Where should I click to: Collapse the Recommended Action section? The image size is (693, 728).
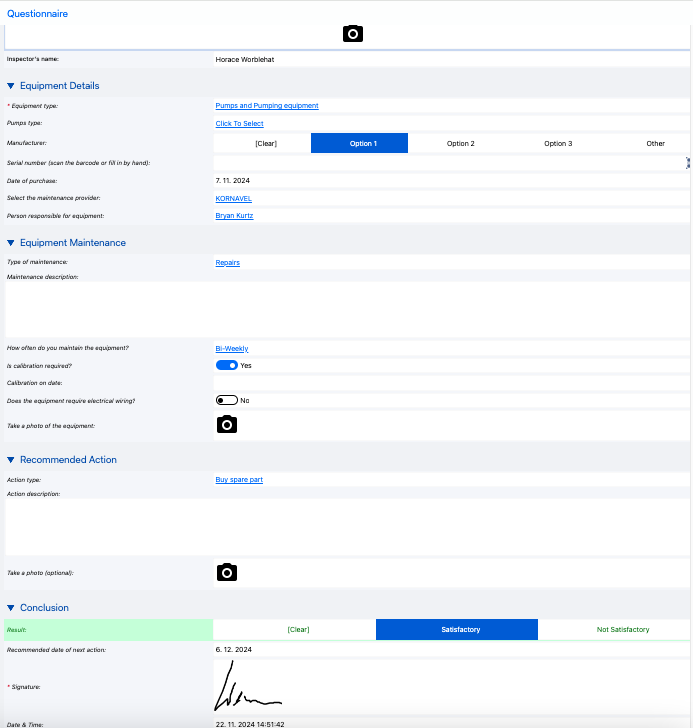tap(11, 460)
